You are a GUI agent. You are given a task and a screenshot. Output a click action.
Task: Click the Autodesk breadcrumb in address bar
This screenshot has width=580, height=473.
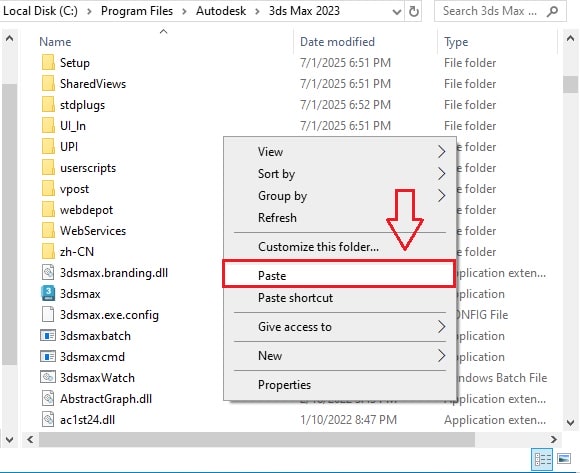pos(221,11)
